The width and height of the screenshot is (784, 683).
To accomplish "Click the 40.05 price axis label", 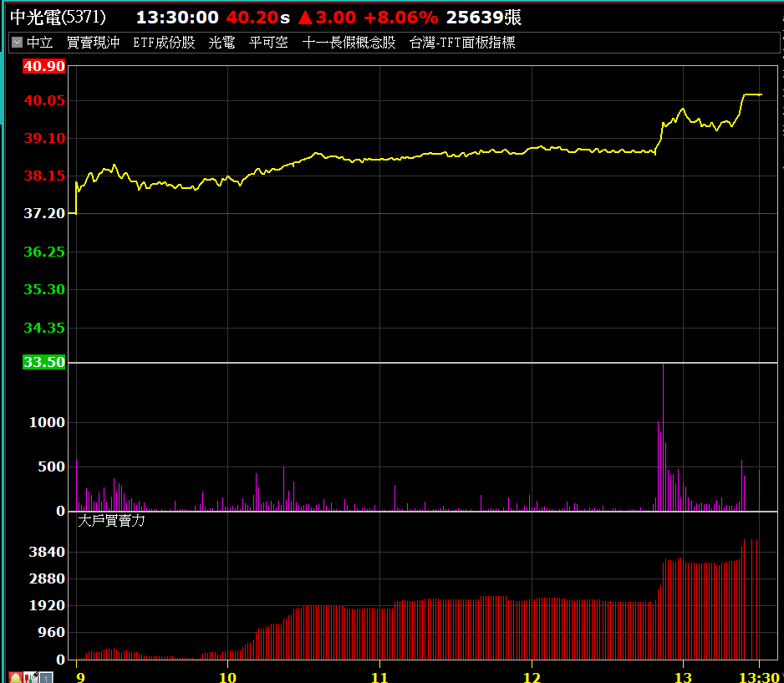I will [44, 100].
